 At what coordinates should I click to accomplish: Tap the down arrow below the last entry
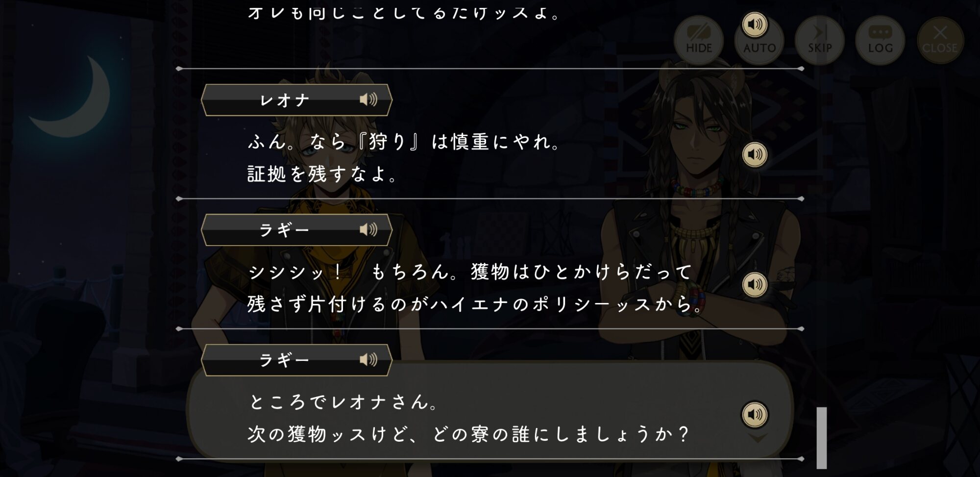pos(757,438)
